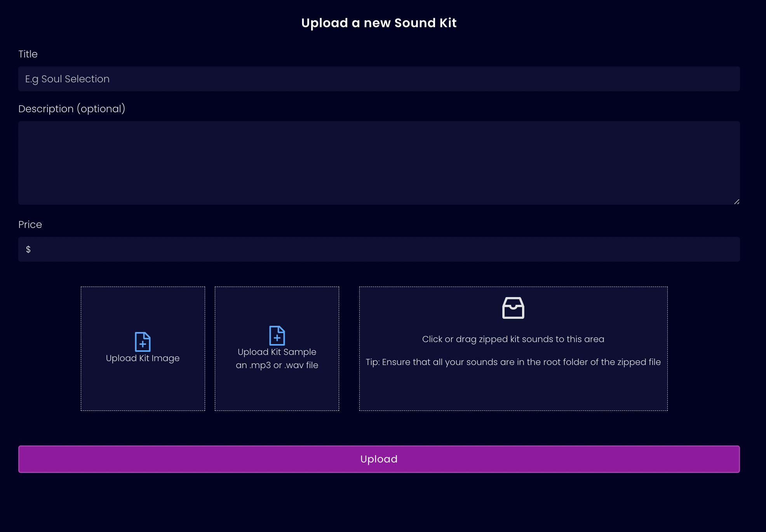This screenshot has width=766, height=532.
Task: Click the "Title" field label
Action: click(28, 54)
